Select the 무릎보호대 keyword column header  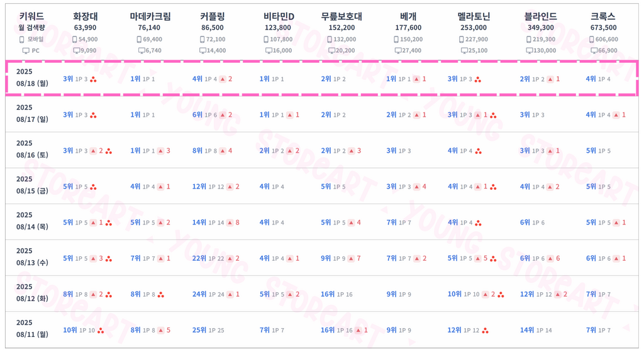(341, 16)
